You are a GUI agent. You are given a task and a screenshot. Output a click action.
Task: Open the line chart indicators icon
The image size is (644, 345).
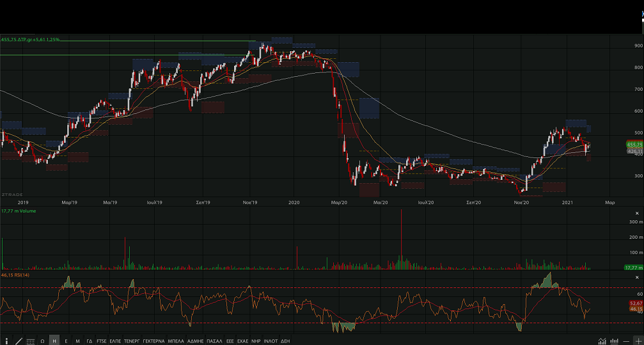(x=601, y=341)
